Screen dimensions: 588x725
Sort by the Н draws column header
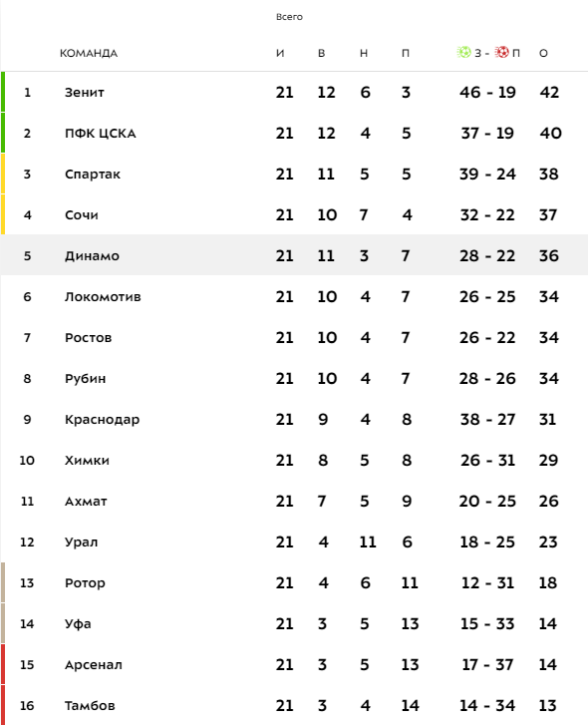tap(364, 53)
